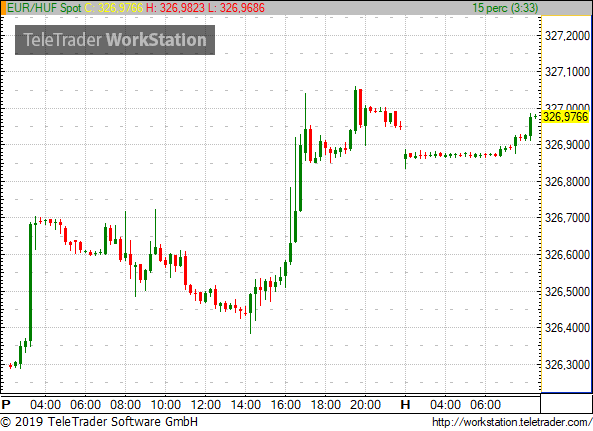Click the P day marker on time axis
Image resolution: width=593 pixels, height=431 pixels.
6,405
